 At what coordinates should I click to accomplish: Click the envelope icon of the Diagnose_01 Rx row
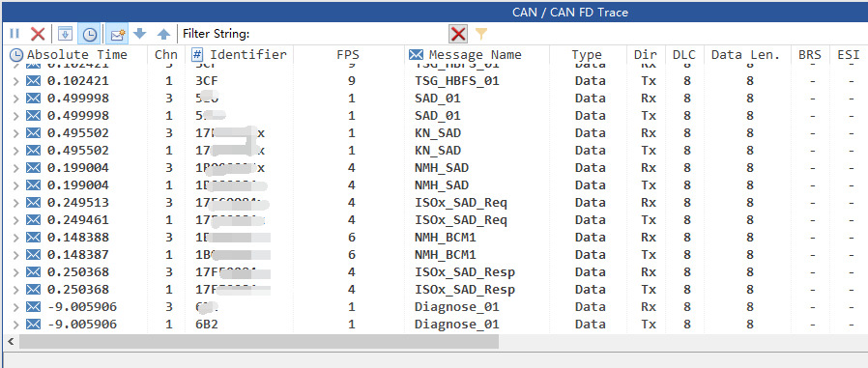pyautogui.click(x=34, y=306)
